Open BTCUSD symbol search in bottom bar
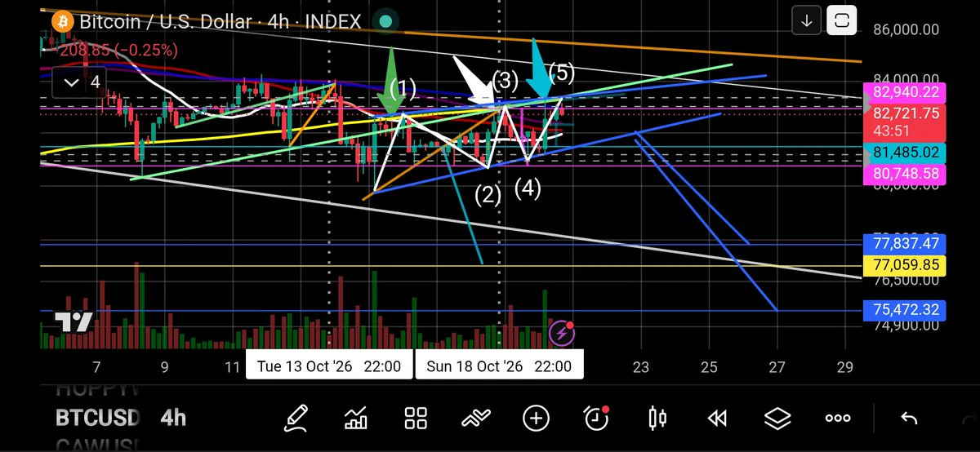The image size is (980, 452). [98, 419]
